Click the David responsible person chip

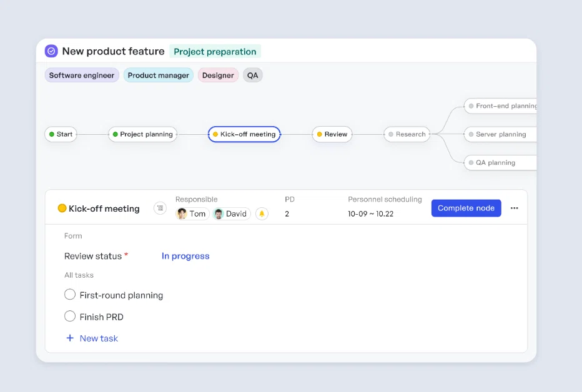coord(232,213)
